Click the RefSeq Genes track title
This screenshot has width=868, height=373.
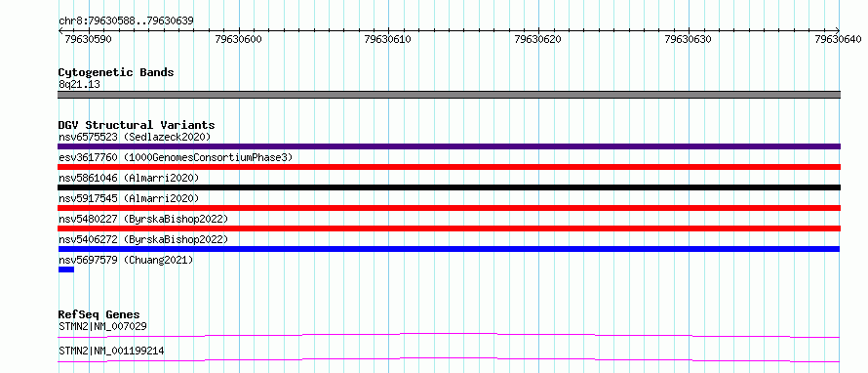pos(99,314)
